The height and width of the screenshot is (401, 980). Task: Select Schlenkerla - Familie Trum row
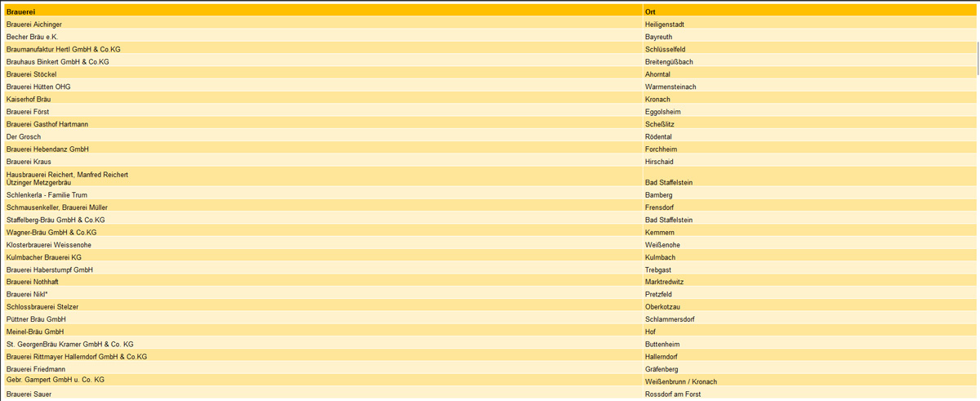(47, 195)
